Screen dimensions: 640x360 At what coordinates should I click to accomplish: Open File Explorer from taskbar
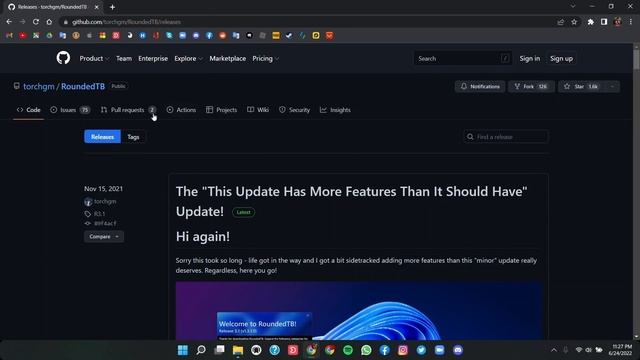tap(238, 350)
